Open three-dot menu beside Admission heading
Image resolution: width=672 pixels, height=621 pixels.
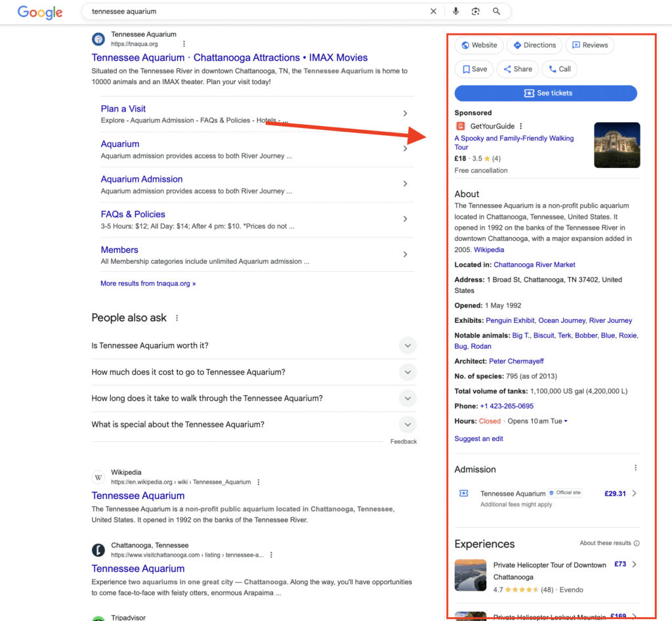(635, 468)
